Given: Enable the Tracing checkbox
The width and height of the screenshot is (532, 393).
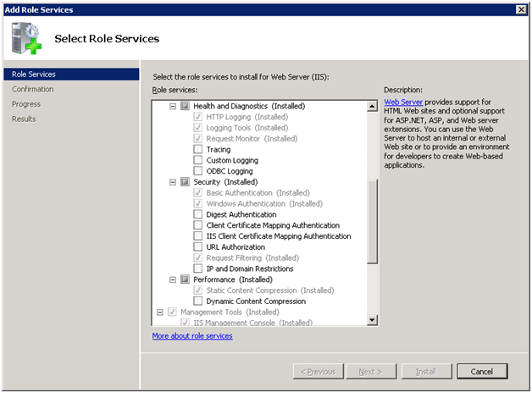Looking at the screenshot, I should [x=198, y=150].
